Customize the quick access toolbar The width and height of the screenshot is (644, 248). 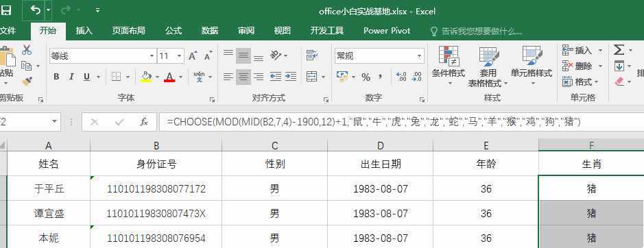click(x=97, y=10)
